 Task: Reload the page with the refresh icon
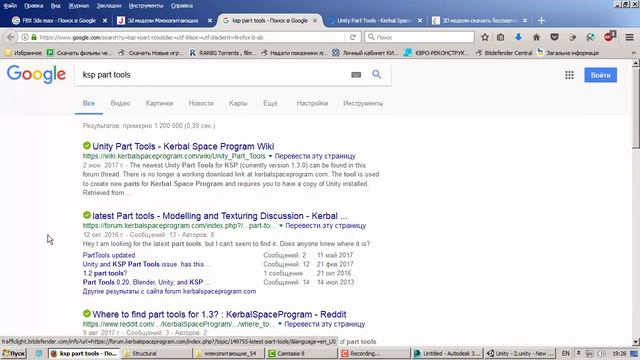353,37
